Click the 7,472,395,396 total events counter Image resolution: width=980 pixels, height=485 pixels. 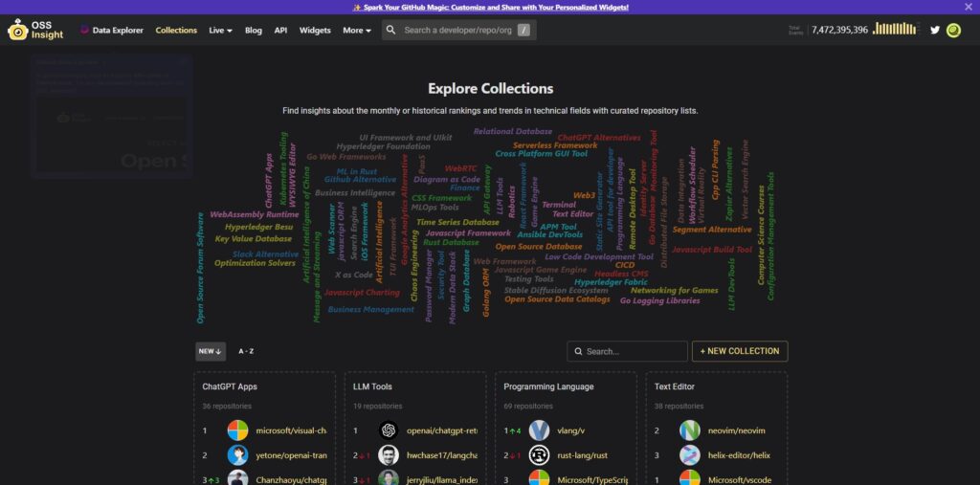(x=839, y=30)
